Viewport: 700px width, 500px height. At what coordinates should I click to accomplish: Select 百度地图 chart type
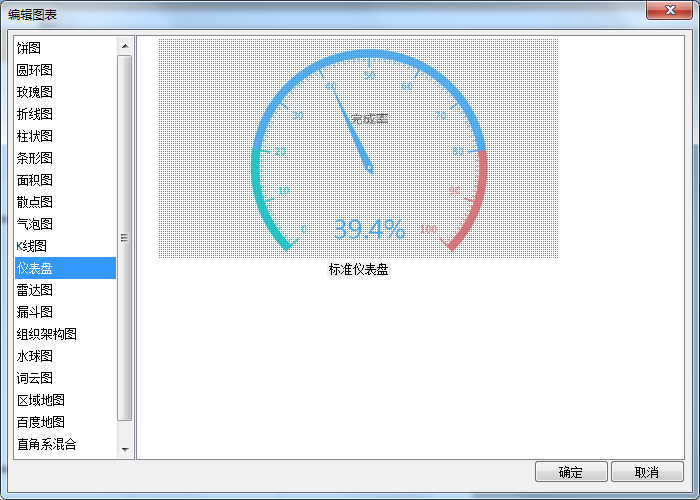pos(40,422)
